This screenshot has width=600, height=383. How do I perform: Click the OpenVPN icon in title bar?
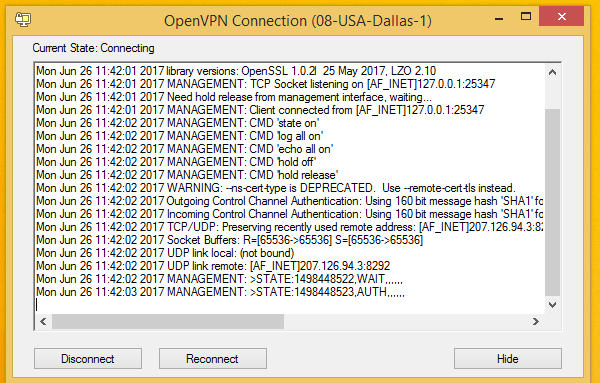(23, 19)
